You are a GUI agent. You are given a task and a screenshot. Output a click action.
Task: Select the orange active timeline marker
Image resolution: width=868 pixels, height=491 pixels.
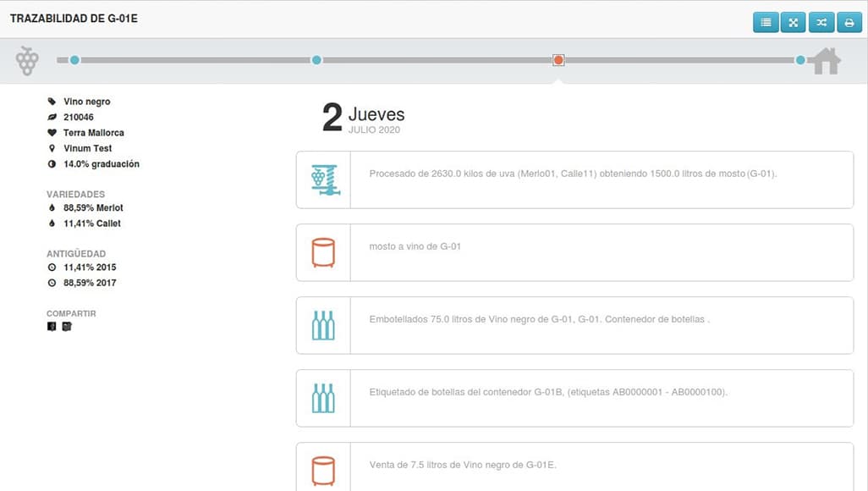[558, 60]
